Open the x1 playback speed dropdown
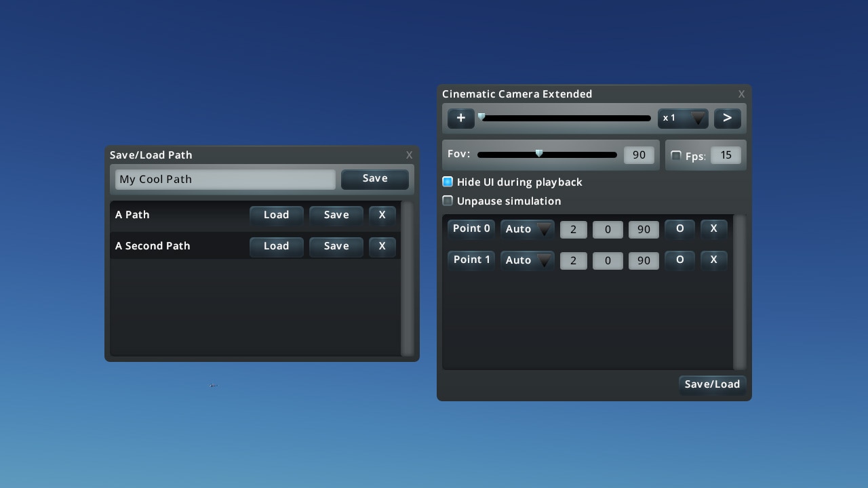Screen dimensions: 868x488 [x=683, y=119]
